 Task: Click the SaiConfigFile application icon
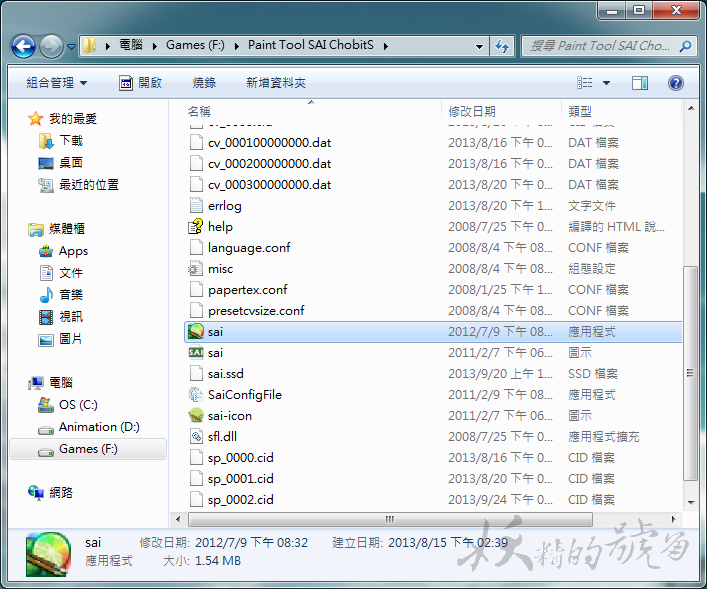[x=196, y=395]
